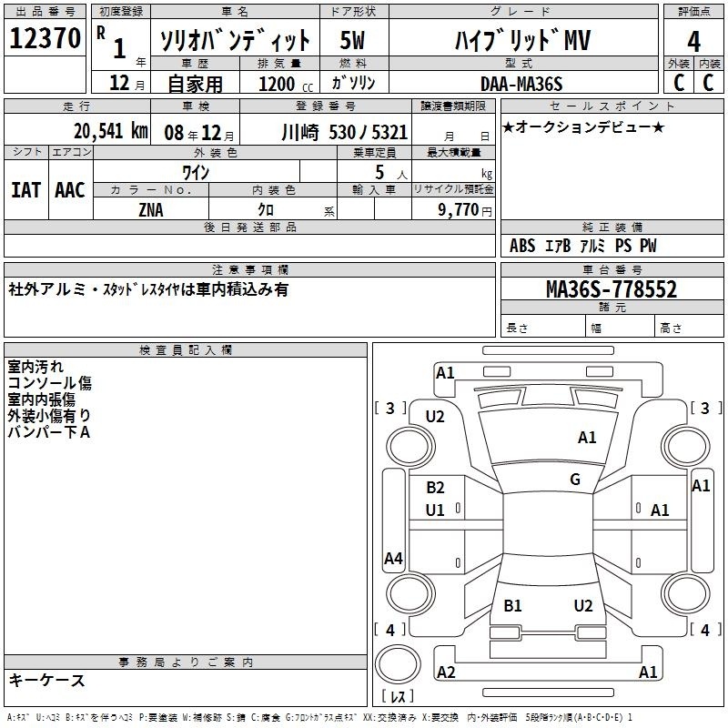
Task: Click the U1 dent marker on the diagram
Action: point(435,511)
